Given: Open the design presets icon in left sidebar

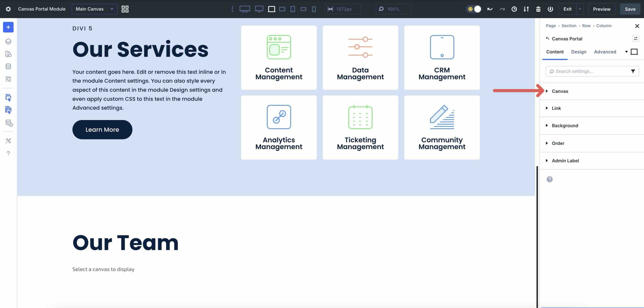Looking at the screenshot, I should pos(8,54).
